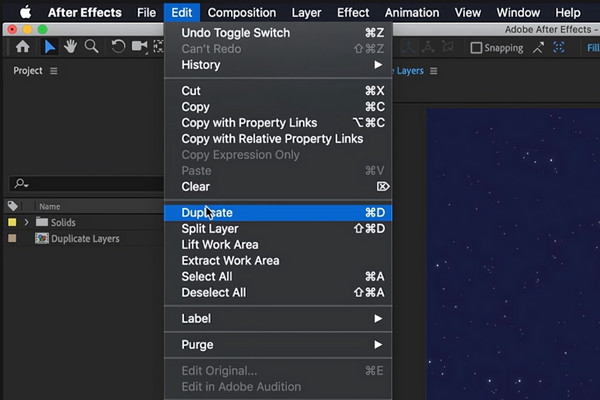Choose Undo Toggle Switch

tap(278, 33)
